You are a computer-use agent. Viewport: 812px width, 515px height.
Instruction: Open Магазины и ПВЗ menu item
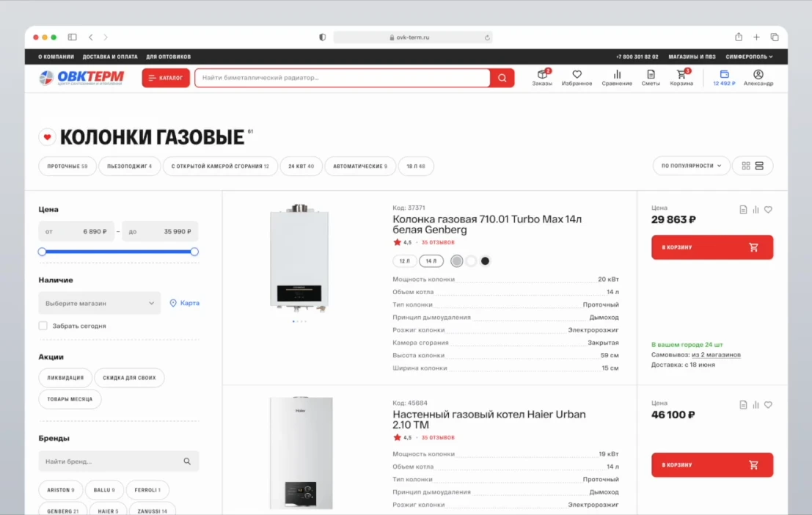(x=692, y=56)
